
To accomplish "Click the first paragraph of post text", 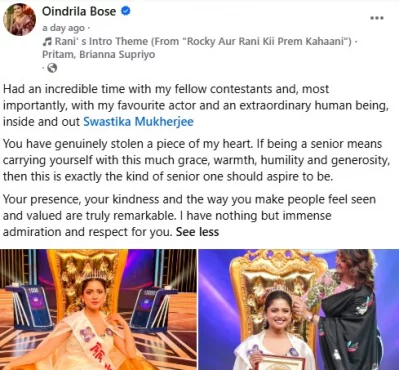I will (x=196, y=105).
